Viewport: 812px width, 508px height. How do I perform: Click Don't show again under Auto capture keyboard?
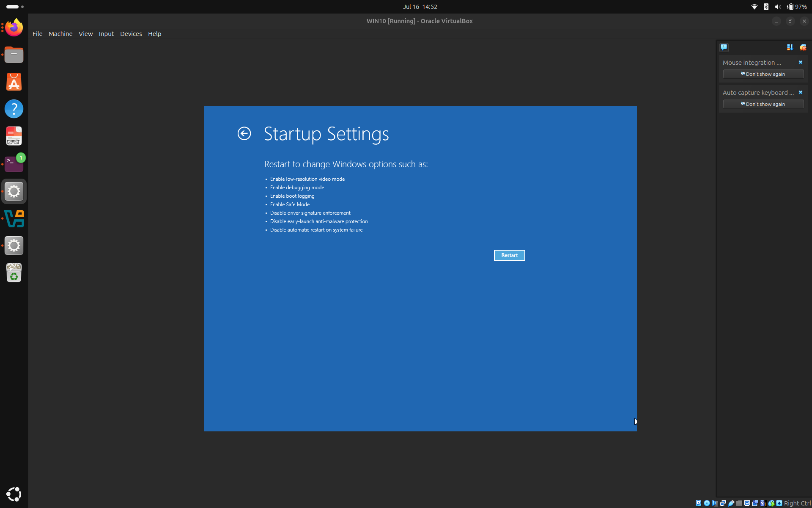tap(763, 104)
